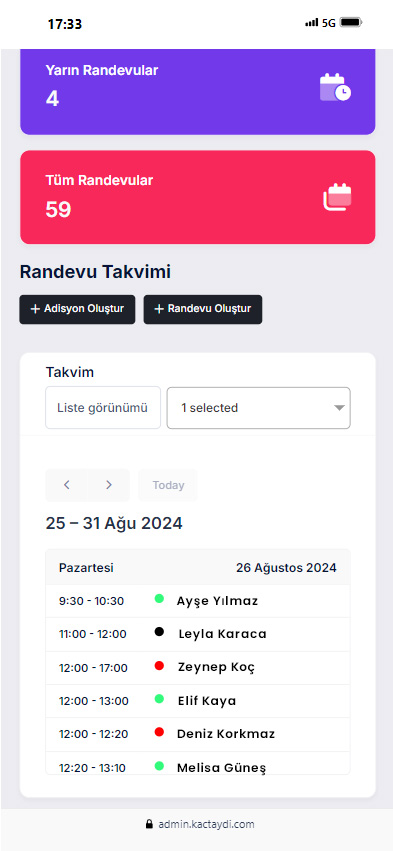Tap the lock icon beside admin.kactaydi.com
Image resolution: width=393 pixels, height=851 pixels.
click(149, 824)
